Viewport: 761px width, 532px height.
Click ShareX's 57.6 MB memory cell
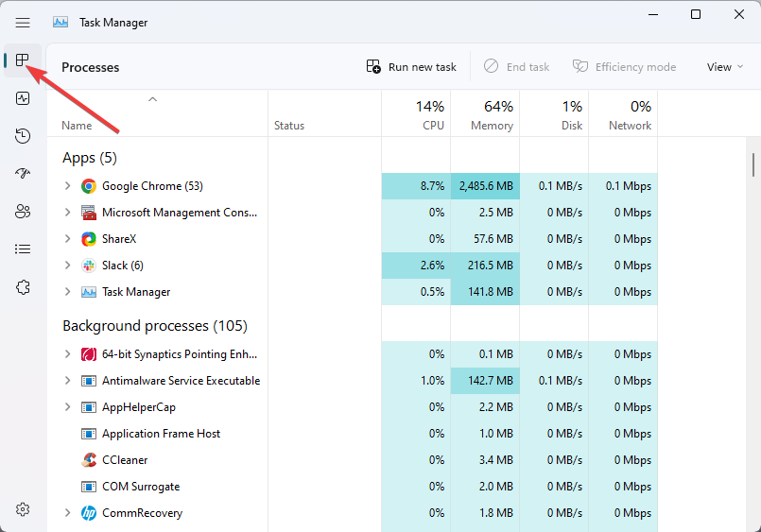[x=485, y=239]
